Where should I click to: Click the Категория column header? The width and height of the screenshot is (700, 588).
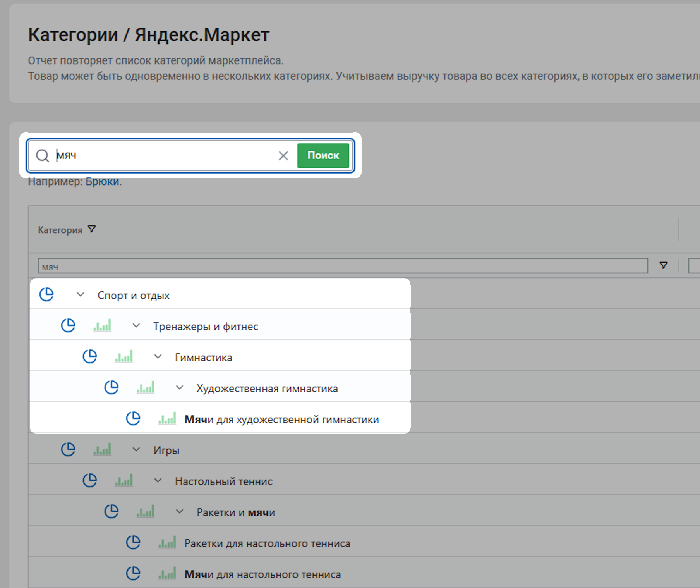tap(60, 230)
